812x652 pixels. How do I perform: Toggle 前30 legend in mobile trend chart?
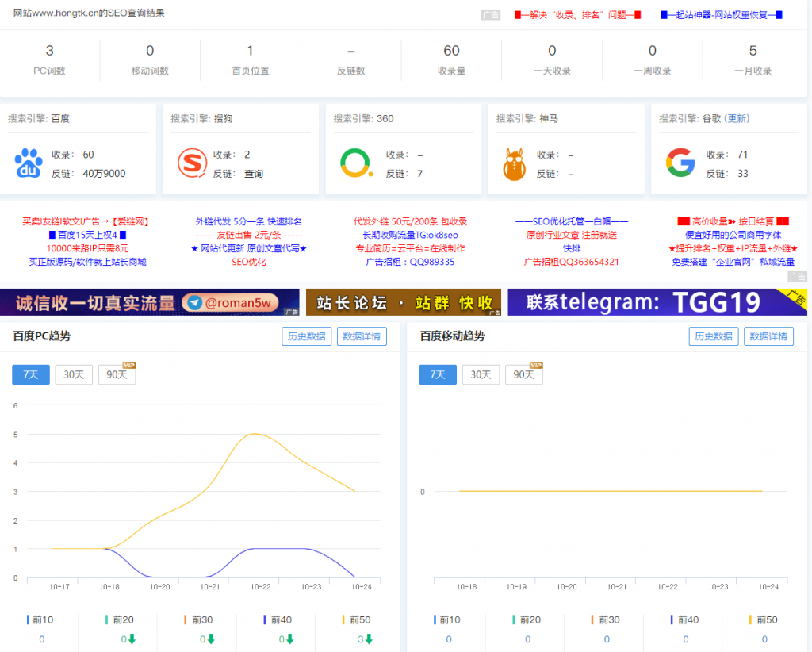(x=605, y=620)
